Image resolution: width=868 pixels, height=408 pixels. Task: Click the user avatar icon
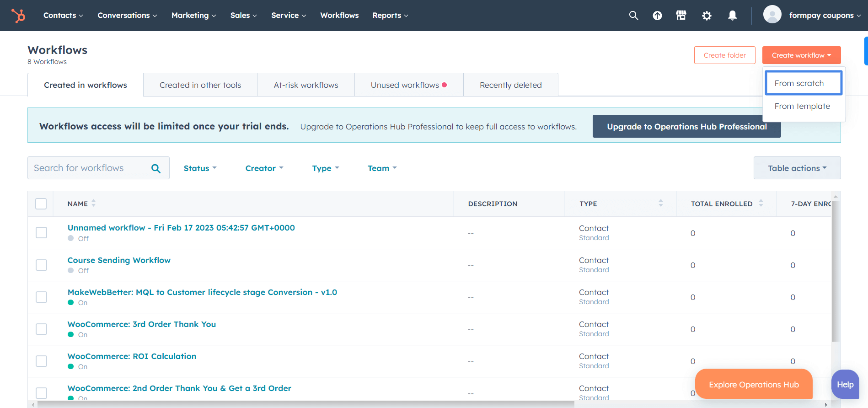(772, 15)
